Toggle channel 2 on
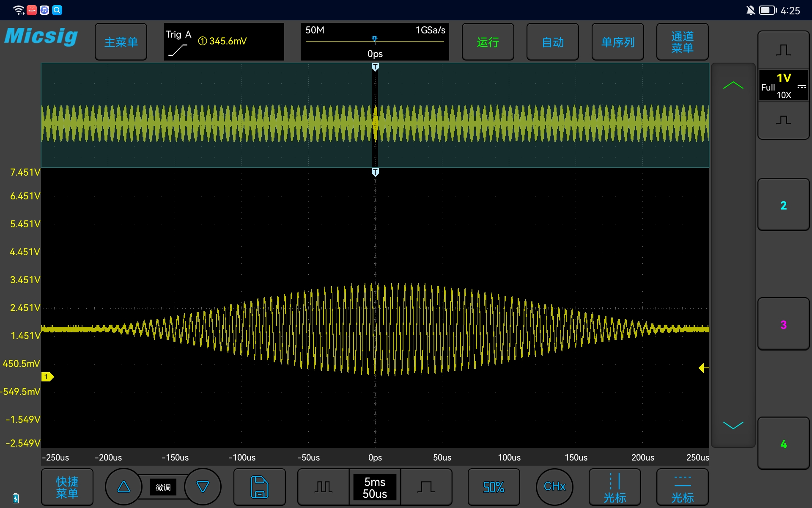Screen dimensions: 812x508 tap(783, 205)
